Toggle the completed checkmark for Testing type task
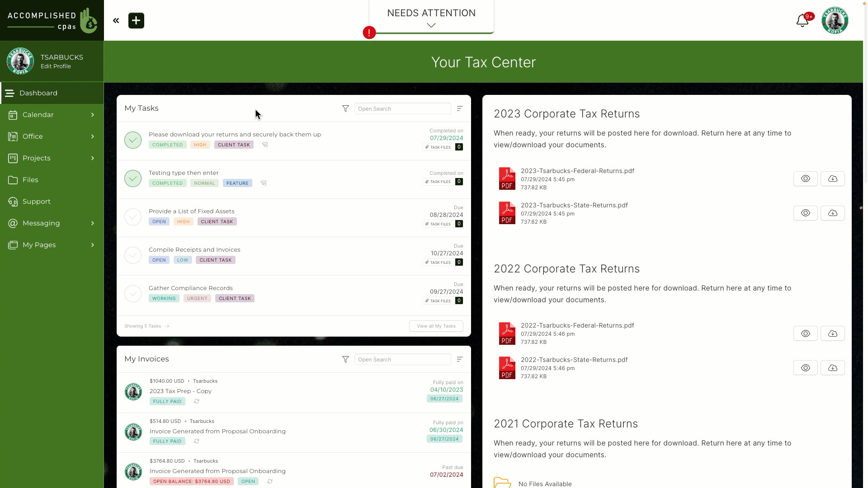868x488 pixels. click(x=132, y=178)
